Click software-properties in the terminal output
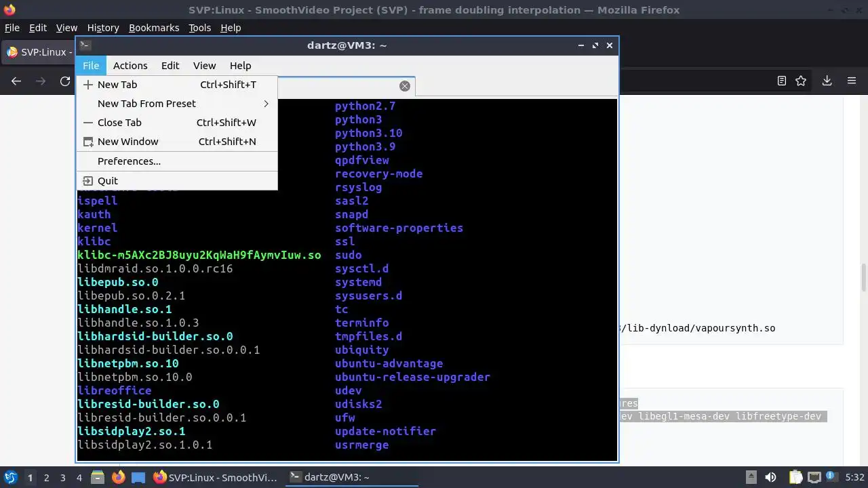Image resolution: width=868 pixels, height=488 pixels. [x=399, y=228]
